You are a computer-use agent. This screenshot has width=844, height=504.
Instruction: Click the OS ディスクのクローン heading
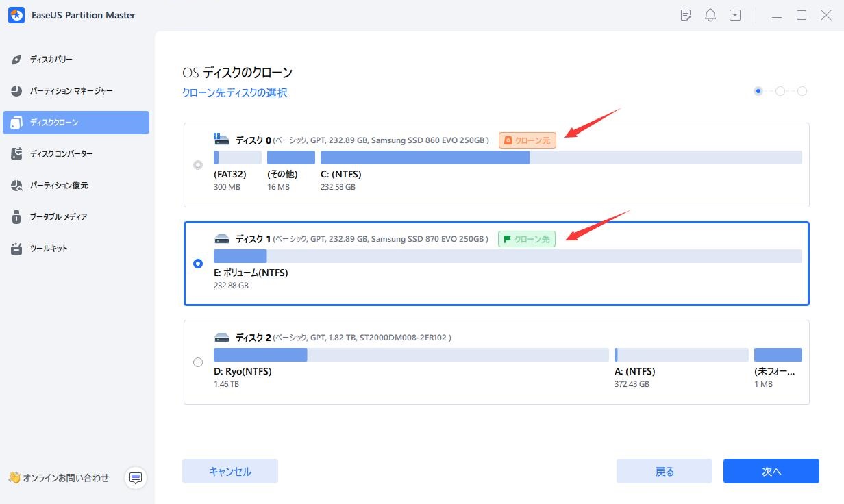coord(237,73)
